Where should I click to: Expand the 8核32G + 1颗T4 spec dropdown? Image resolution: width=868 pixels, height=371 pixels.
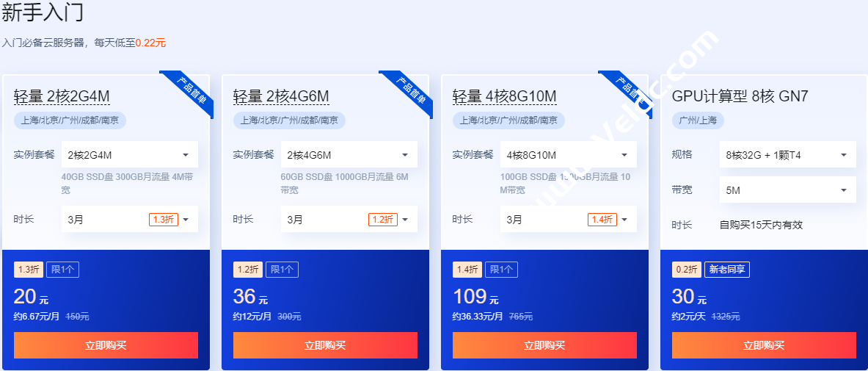pos(788,155)
